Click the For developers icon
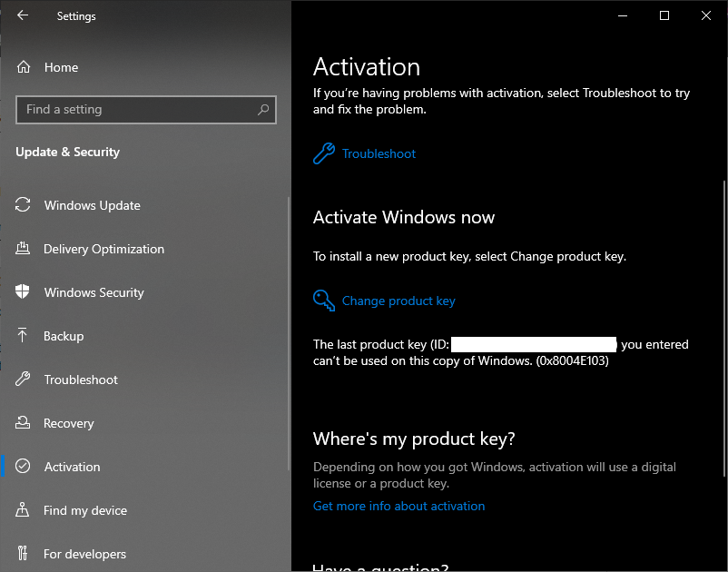This screenshot has width=728, height=572. point(23,553)
